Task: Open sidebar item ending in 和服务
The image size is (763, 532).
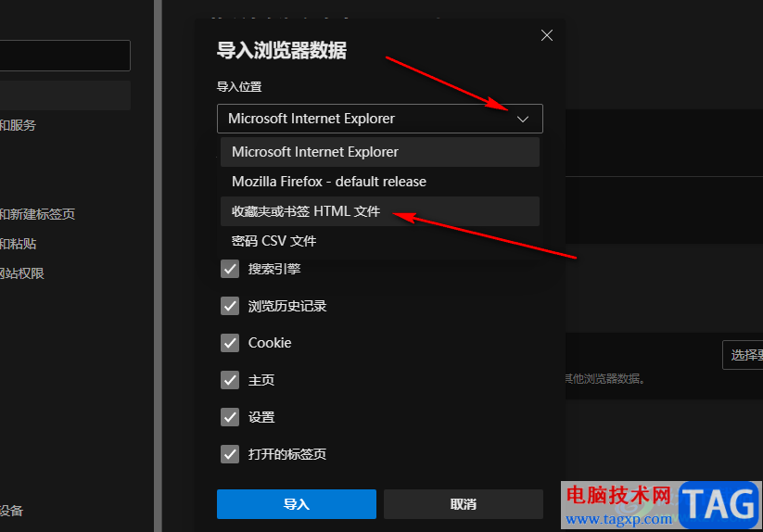Action: (x=18, y=125)
